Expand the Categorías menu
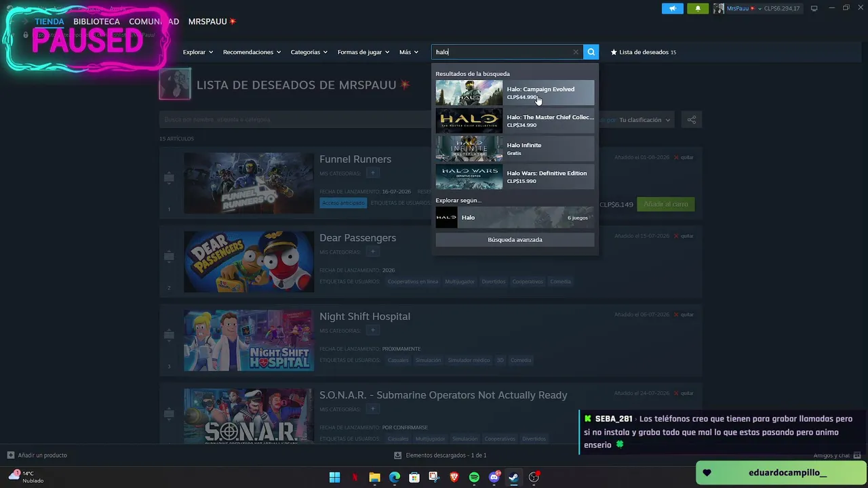 tap(309, 52)
